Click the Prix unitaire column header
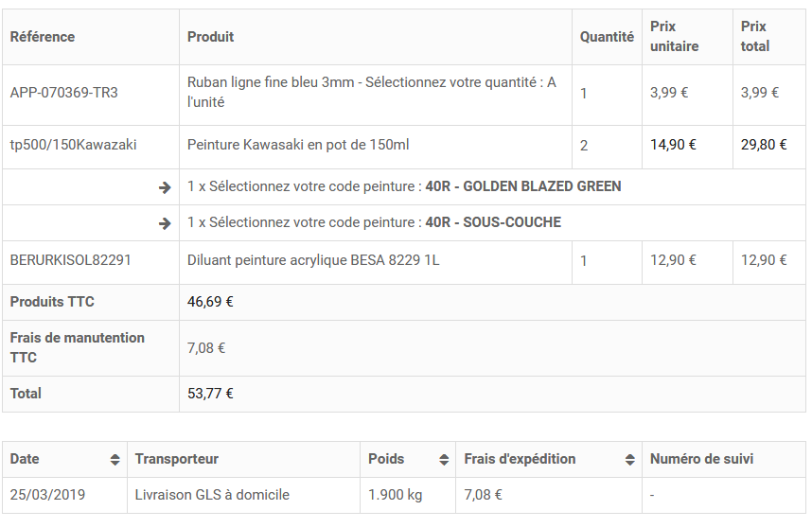 coord(674,36)
